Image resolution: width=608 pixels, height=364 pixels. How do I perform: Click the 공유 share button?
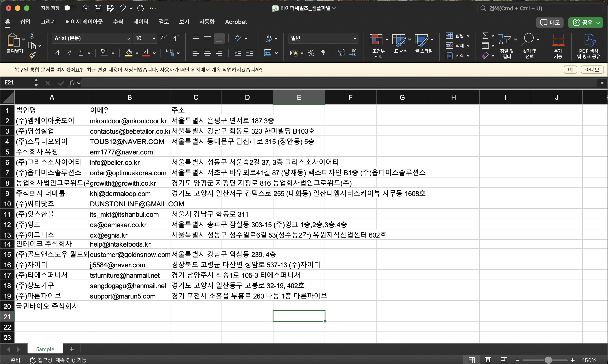point(582,23)
